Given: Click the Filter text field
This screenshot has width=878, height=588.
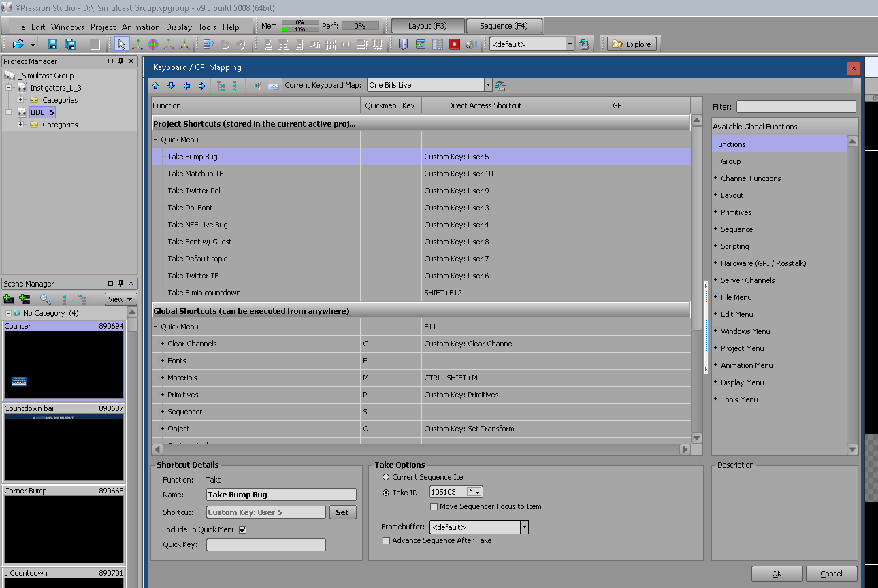Looking at the screenshot, I should pyautogui.click(x=796, y=107).
